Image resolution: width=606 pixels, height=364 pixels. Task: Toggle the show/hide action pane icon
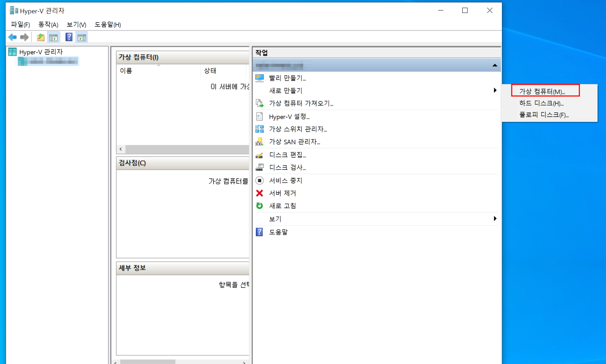coord(82,37)
